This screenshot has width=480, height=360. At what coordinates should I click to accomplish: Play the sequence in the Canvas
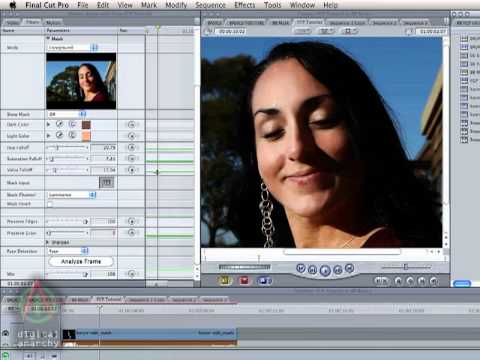pyautogui.click(x=325, y=270)
